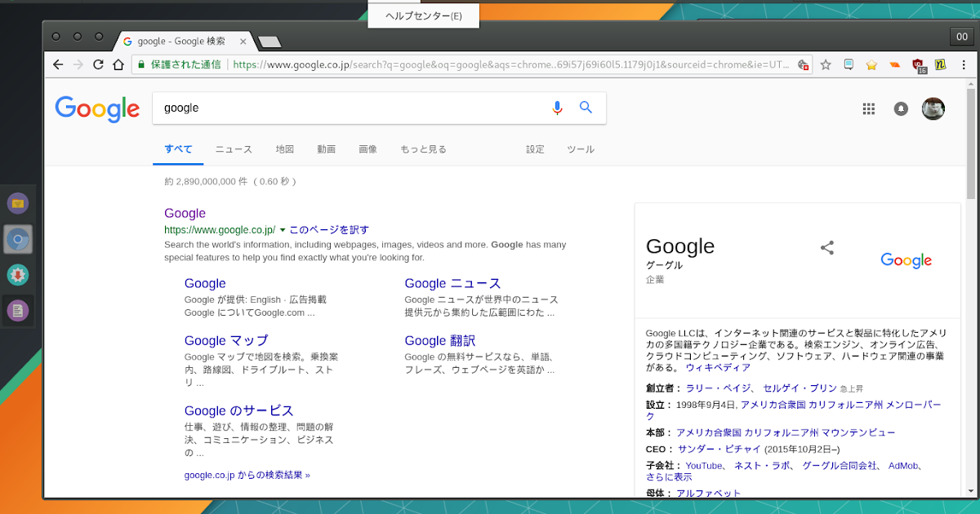Screen dimensions: 980x514
Task: Click the さらに表示 link
Action: pos(669,476)
